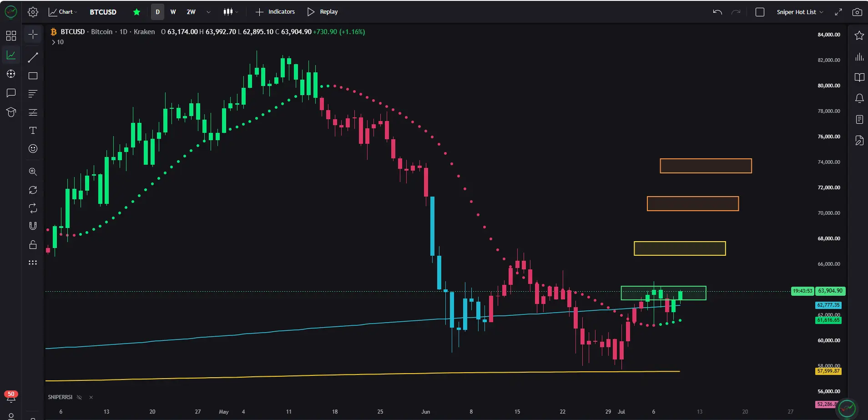Select the trend line drawing tool
The width and height of the screenshot is (868, 420).
click(33, 57)
